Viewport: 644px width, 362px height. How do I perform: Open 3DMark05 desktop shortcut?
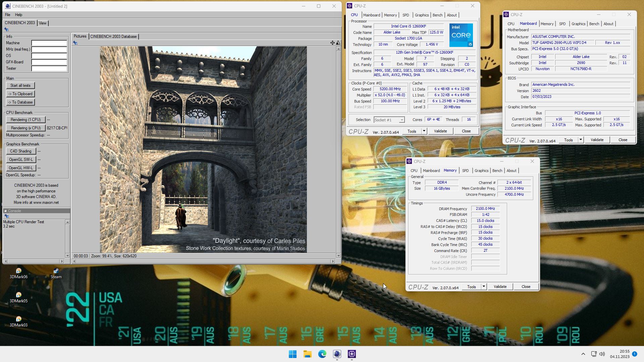coord(18,297)
